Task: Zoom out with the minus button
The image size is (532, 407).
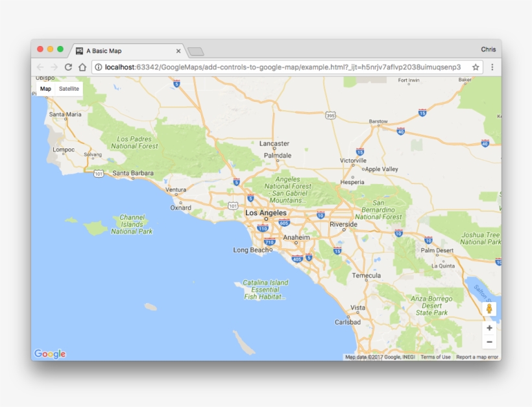Action: coord(489,340)
